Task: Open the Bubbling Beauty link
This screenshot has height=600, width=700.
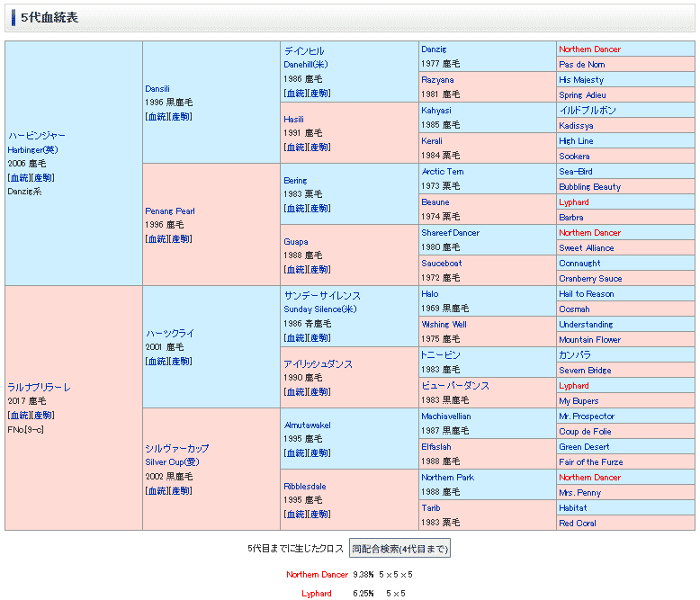Action: (589, 187)
